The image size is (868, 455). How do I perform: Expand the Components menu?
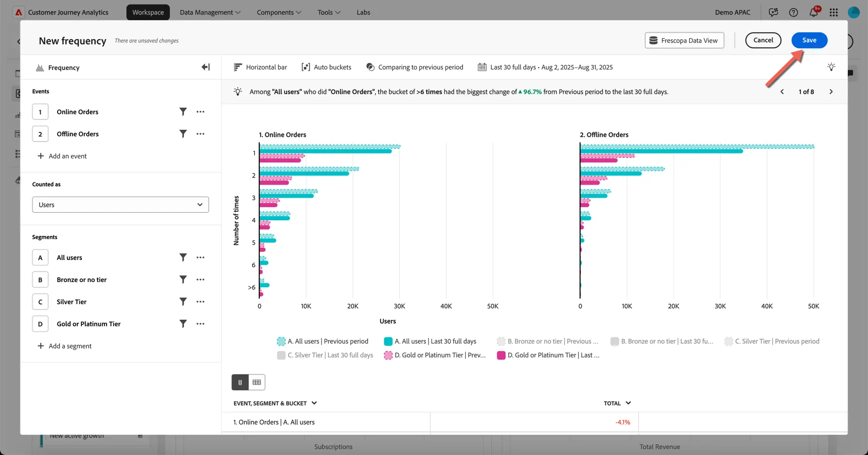pyautogui.click(x=279, y=12)
